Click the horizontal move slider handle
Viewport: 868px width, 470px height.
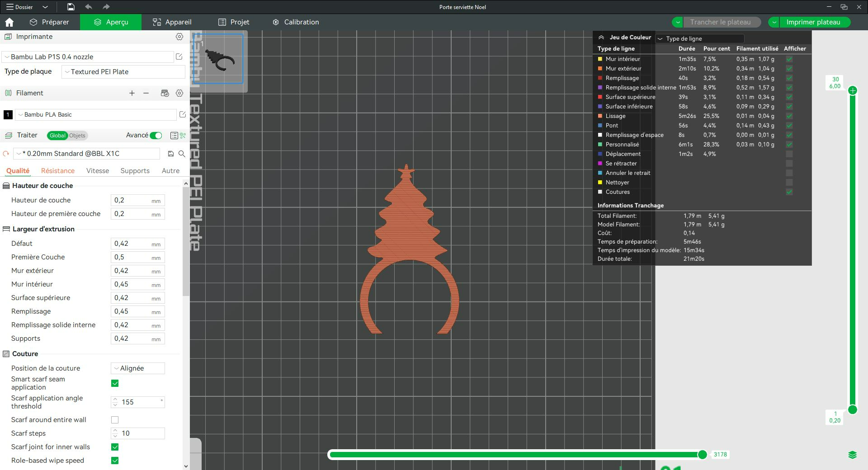pos(702,455)
